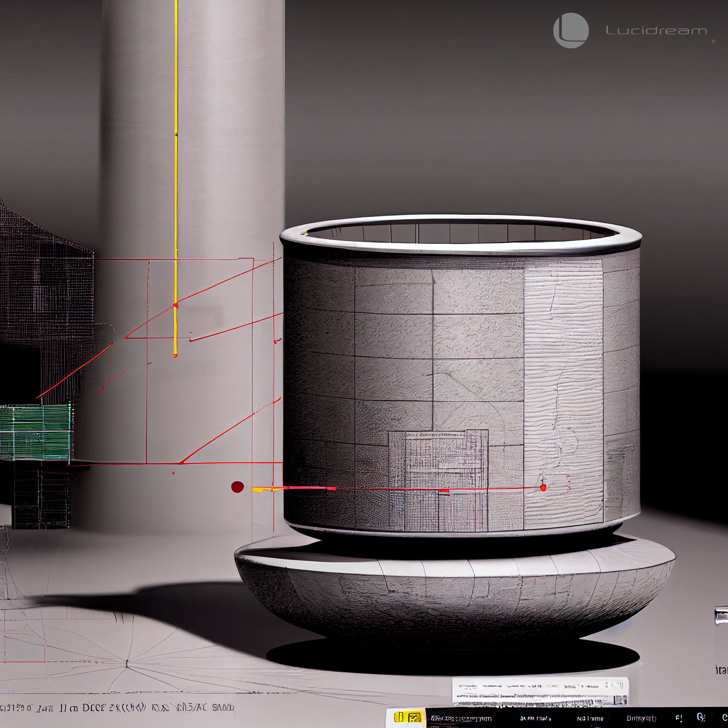Click the first yellow icon in bottom bar
The image size is (728, 728).
click(399, 717)
